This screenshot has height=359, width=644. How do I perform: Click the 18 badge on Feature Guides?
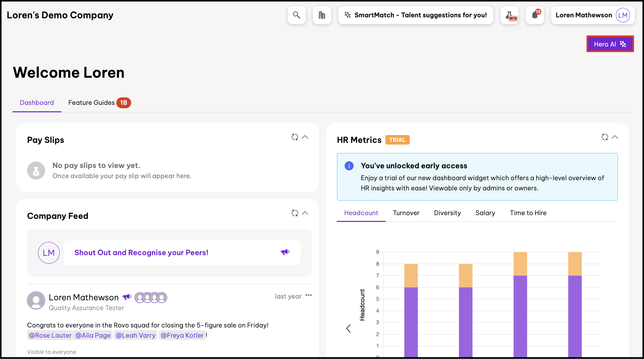click(x=124, y=102)
